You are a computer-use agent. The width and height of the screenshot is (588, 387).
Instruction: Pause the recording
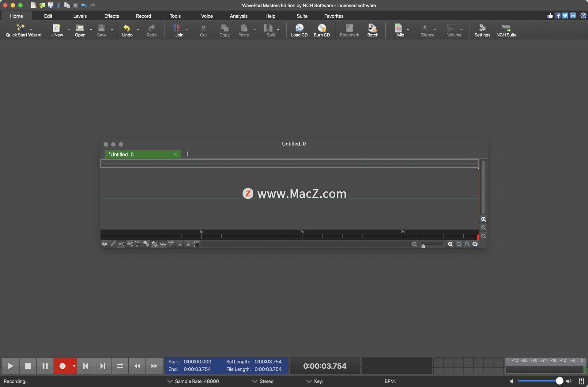pyautogui.click(x=45, y=366)
